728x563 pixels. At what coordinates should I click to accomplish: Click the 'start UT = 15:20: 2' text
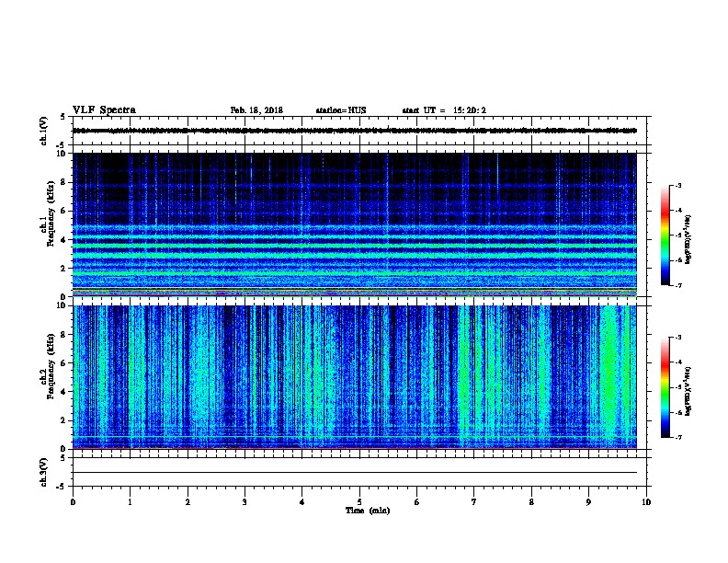coord(444,110)
